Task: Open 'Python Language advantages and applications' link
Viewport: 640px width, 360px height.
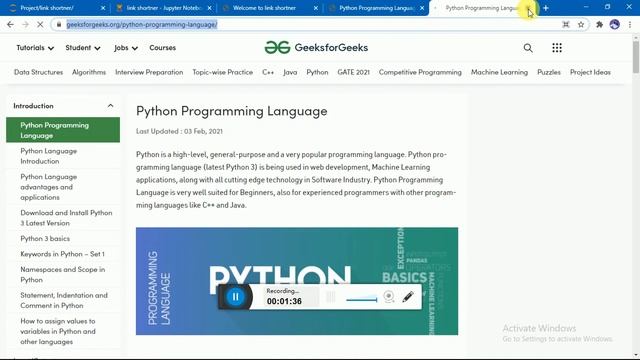Action: [x=49, y=187]
